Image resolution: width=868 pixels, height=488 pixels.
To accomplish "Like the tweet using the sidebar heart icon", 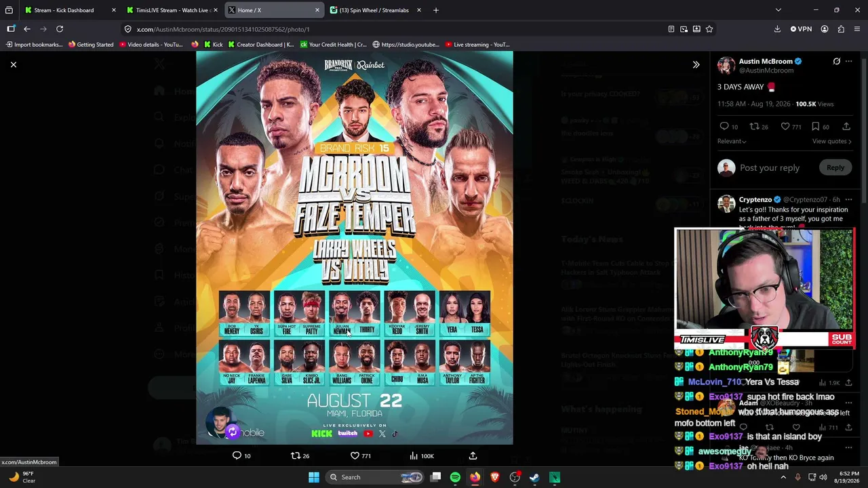I will click(785, 126).
